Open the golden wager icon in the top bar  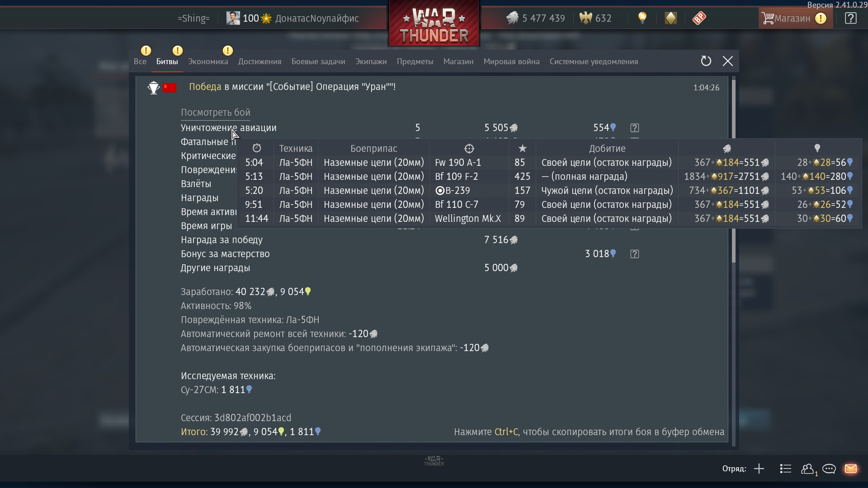coord(671,18)
